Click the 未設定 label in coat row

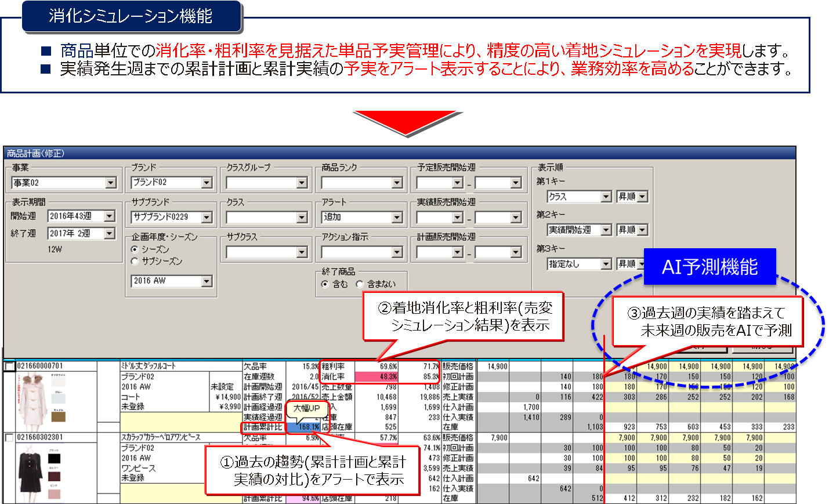[222, 387]
